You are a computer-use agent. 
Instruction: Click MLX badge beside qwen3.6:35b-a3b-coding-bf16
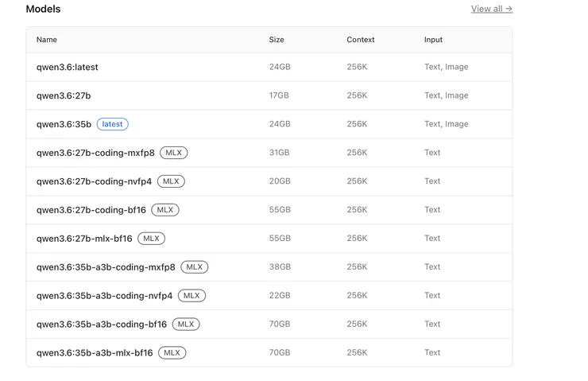click(x=186, y=324)
